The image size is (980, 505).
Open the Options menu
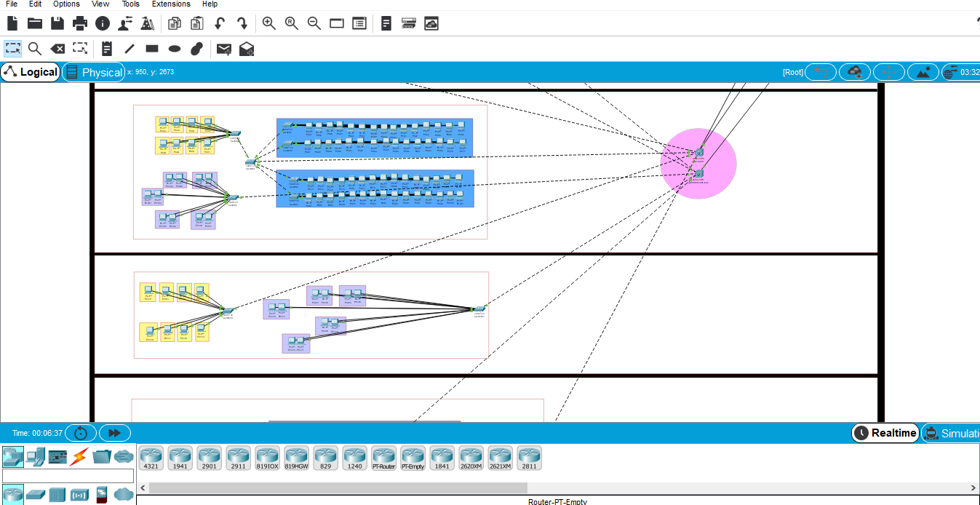(66, 4)
